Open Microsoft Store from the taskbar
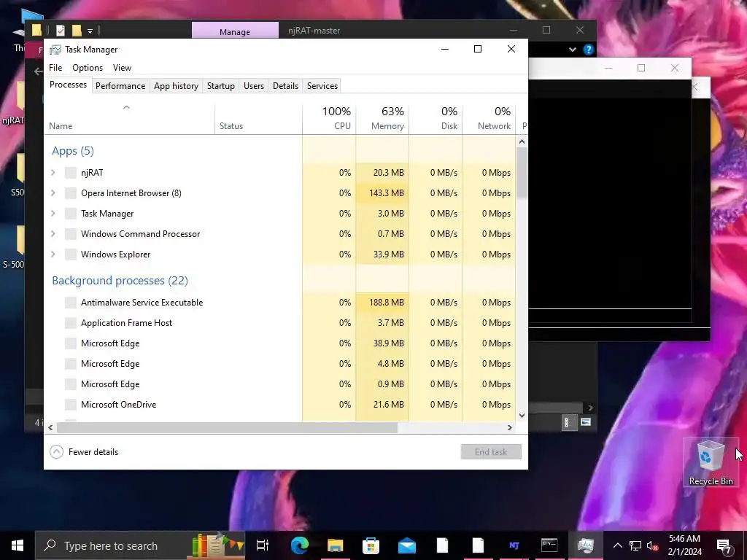This screenshot has height=560, width=747. tap(371, 545)
